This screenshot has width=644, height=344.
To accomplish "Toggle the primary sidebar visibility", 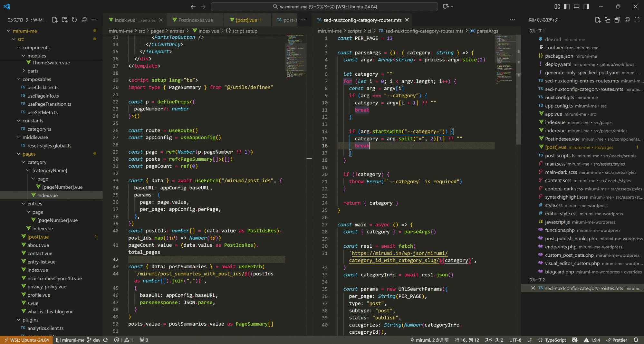I will [x=567, y=6].
